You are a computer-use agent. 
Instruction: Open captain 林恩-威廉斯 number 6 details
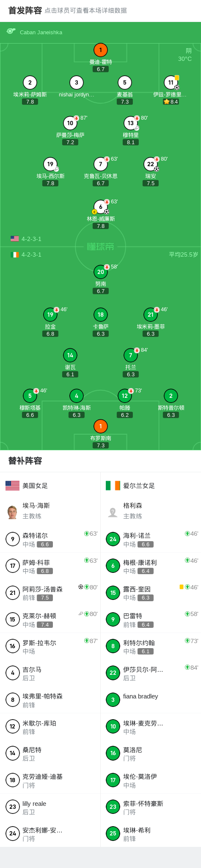(x=100, y=207)
